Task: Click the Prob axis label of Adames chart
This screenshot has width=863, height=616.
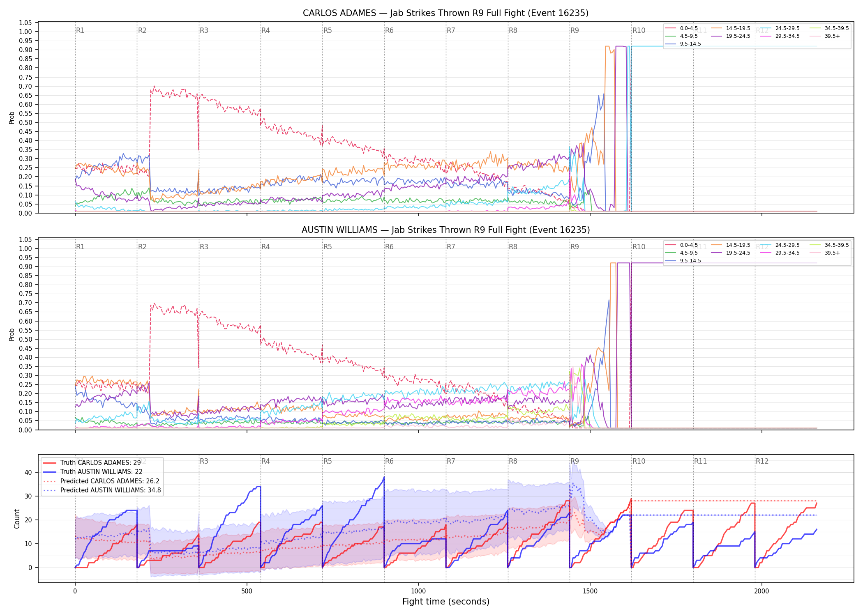Action: tap(12, 117)
